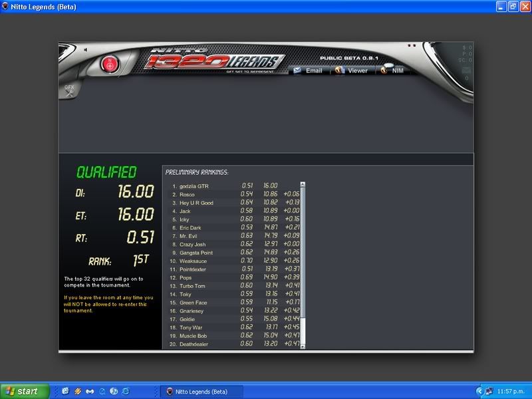Open the system tray volume control
Viewport: 532px width, 399px height.
tap(489, 391)
